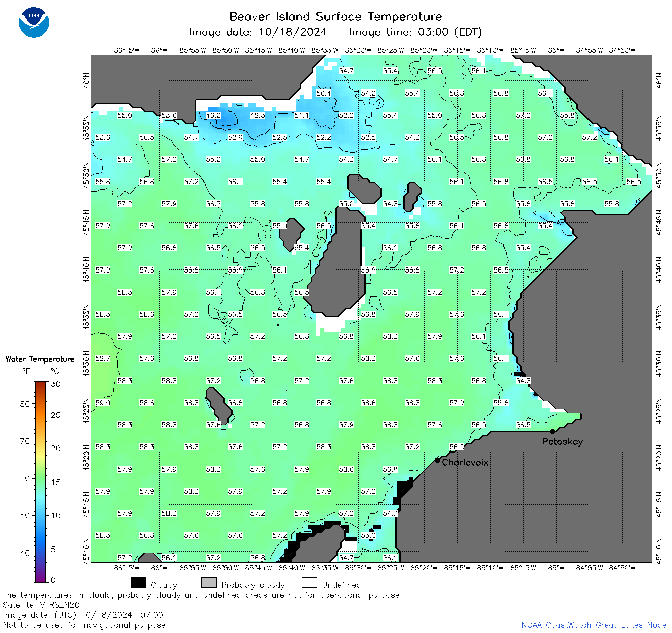This screenshot has height=633, width=672.
Task: Click the Satellite: VIIRS_N20 text
Action: pos(41,605)
